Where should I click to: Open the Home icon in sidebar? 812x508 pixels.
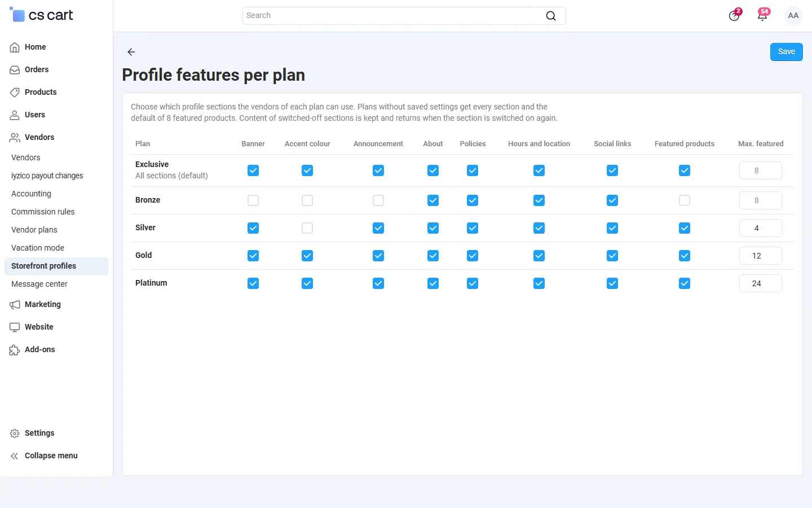15,47
